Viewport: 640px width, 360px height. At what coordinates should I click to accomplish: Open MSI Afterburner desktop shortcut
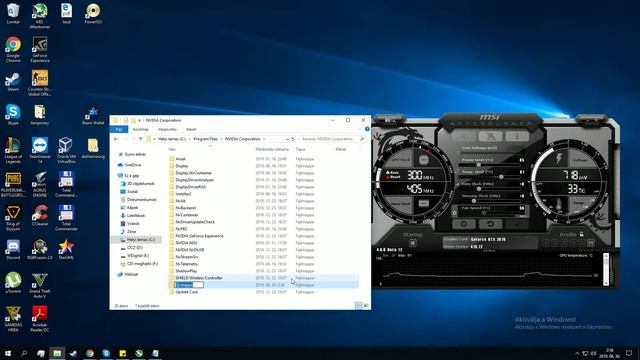pos(40,16)
